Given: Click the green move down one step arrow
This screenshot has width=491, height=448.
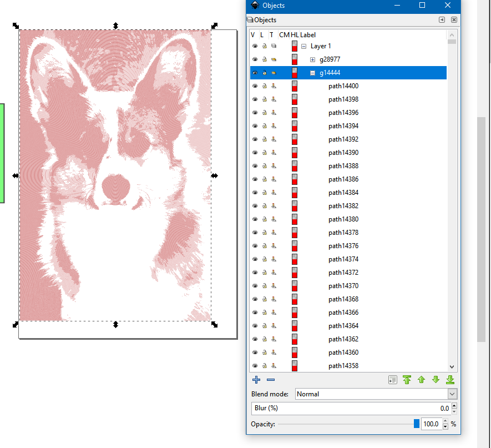Looking at the screenshot, I should [x=436, y=380].
